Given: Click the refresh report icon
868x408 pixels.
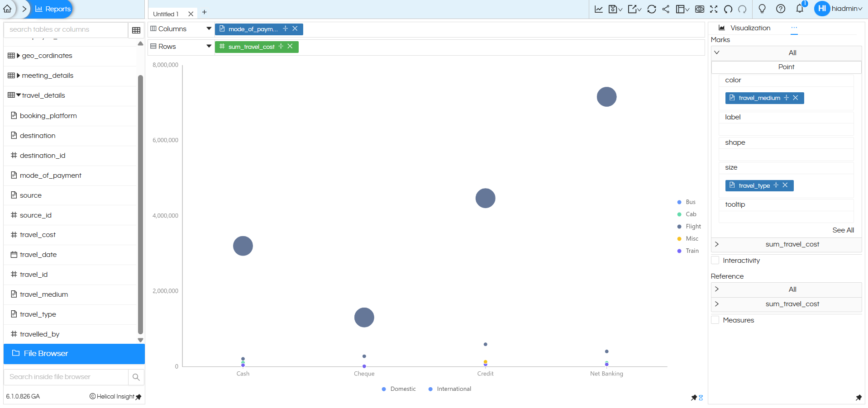Looking at the screenshot, I should coord(651,9).
